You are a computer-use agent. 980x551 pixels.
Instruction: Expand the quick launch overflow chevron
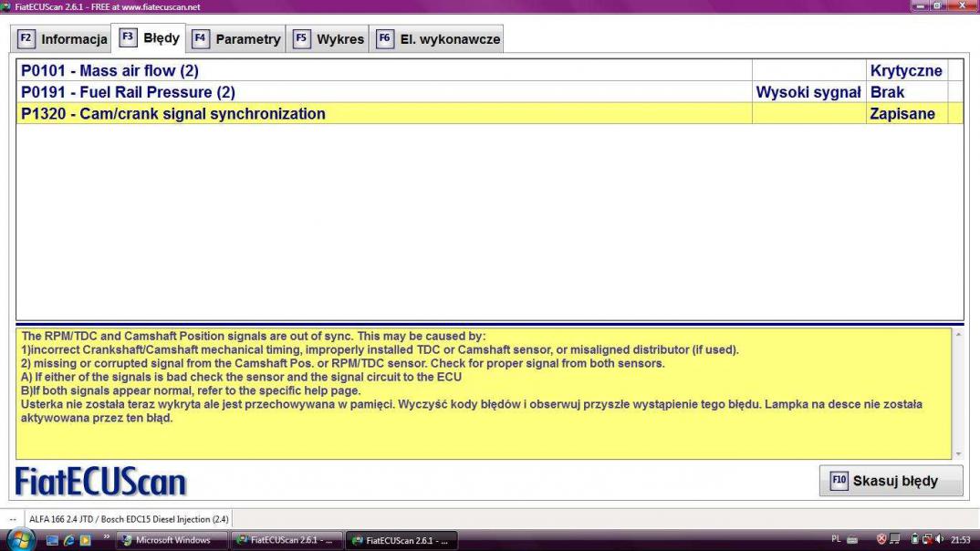pos(106,537)
